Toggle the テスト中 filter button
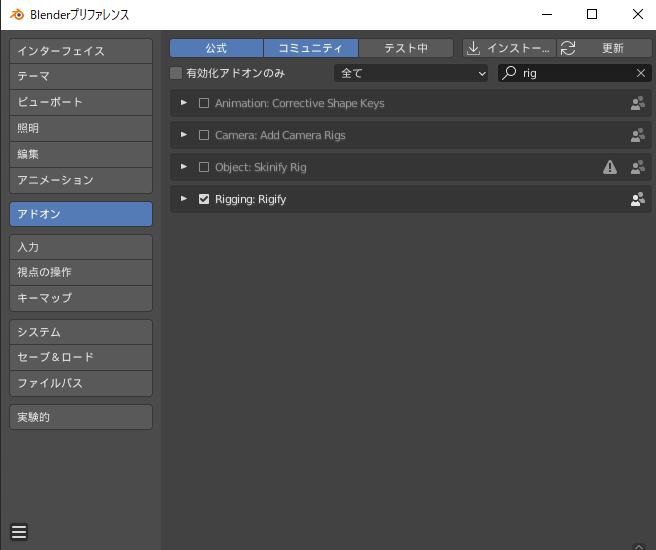 [x=405, y=48]
